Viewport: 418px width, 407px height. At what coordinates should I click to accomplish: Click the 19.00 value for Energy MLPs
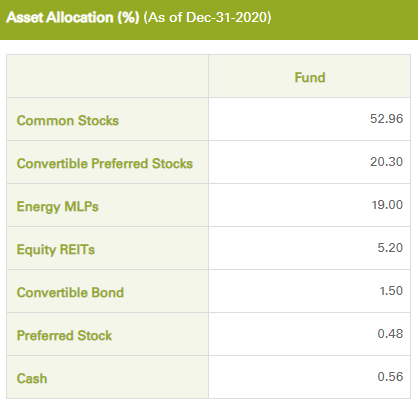(x=387, y=205)
